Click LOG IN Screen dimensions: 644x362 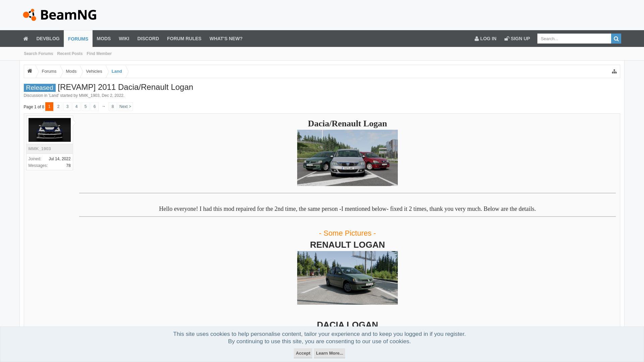[485, 39]
